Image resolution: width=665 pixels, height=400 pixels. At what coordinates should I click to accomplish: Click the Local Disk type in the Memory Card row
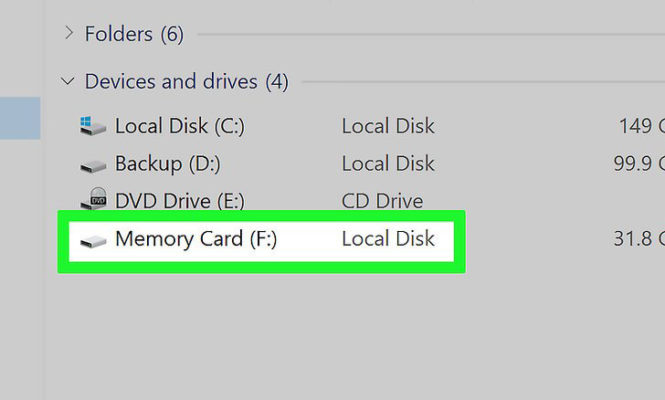(x=388, y=239)
